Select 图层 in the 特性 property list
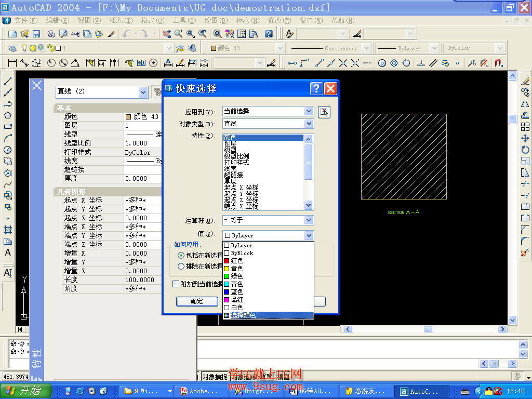The height and width of the screenshot is (399, 532). point(263,144)
